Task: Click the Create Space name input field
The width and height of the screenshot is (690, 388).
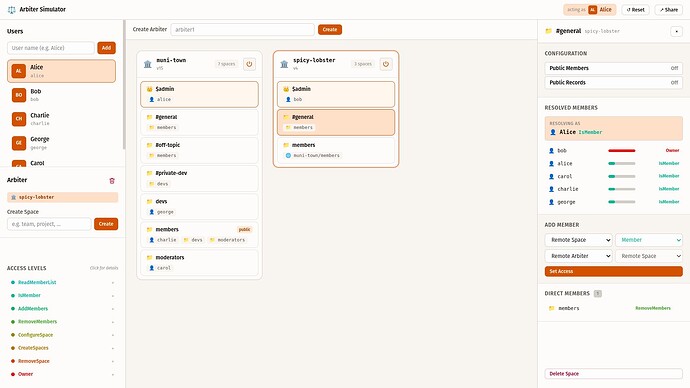Action: click(49, 224)
